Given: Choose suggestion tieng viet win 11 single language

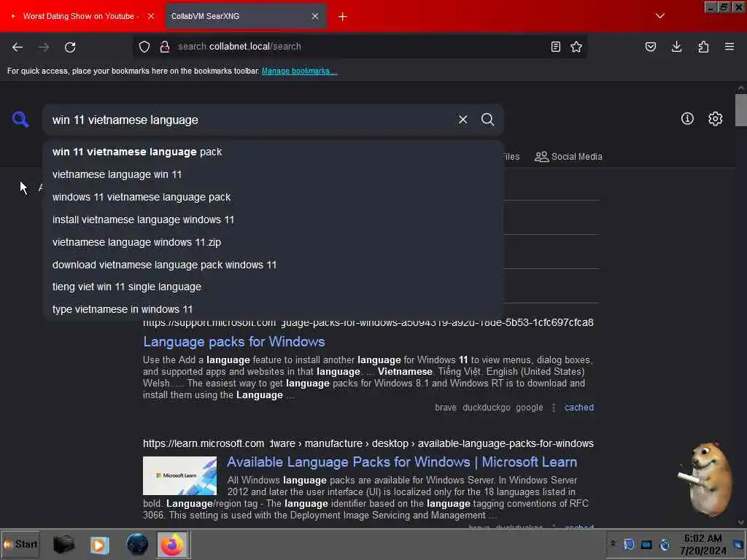Looking at the screenshot, I should pos(274,287).
